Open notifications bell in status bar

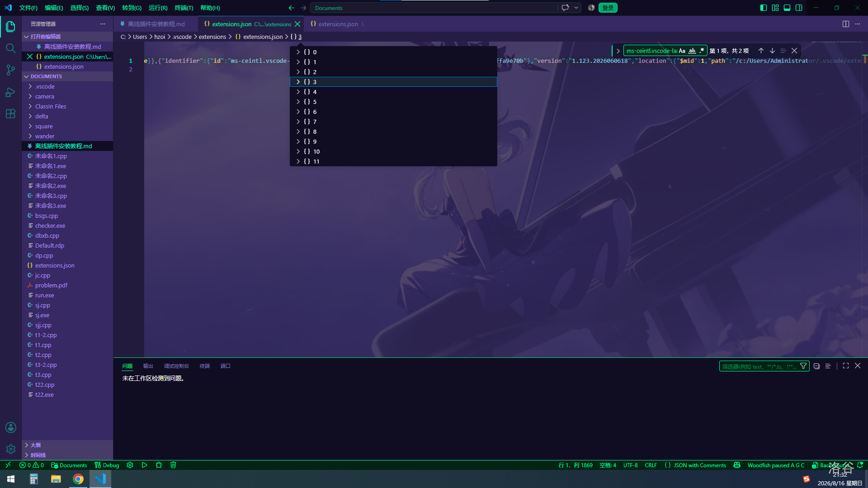coord(860,465)
